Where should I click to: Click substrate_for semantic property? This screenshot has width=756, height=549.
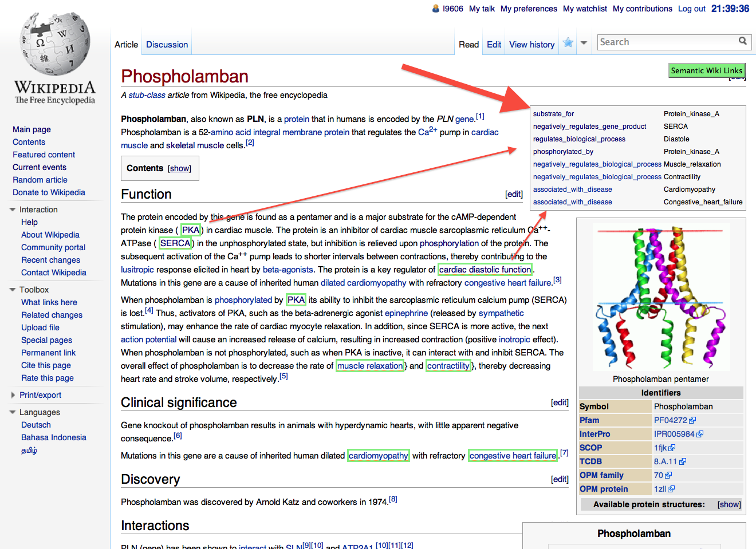(553, 114)
